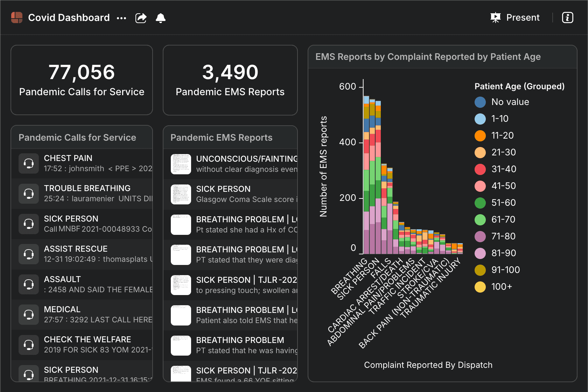Select the ASSIST RESCUE call entry
588x392 pixels.
(87, 254)
